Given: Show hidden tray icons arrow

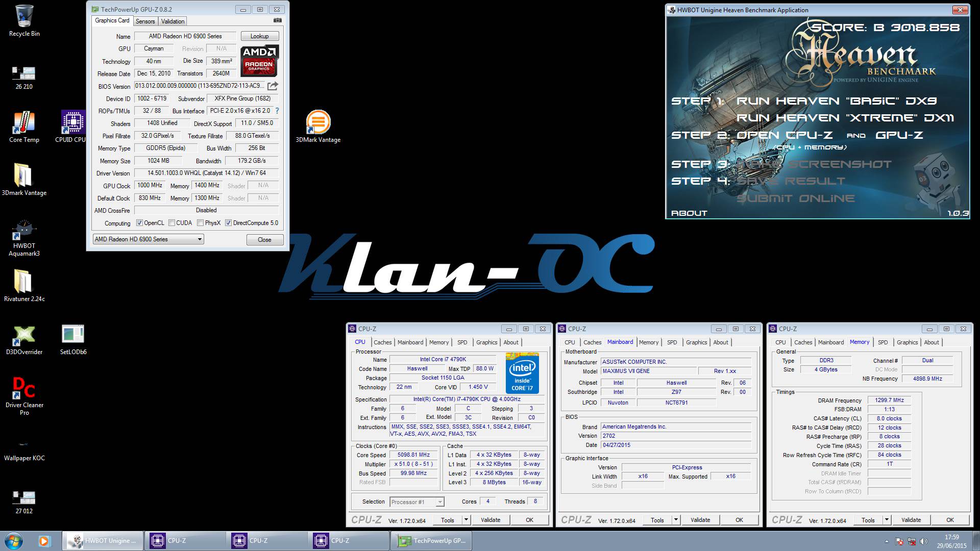Looking at the screenshot, I should 887,541.
